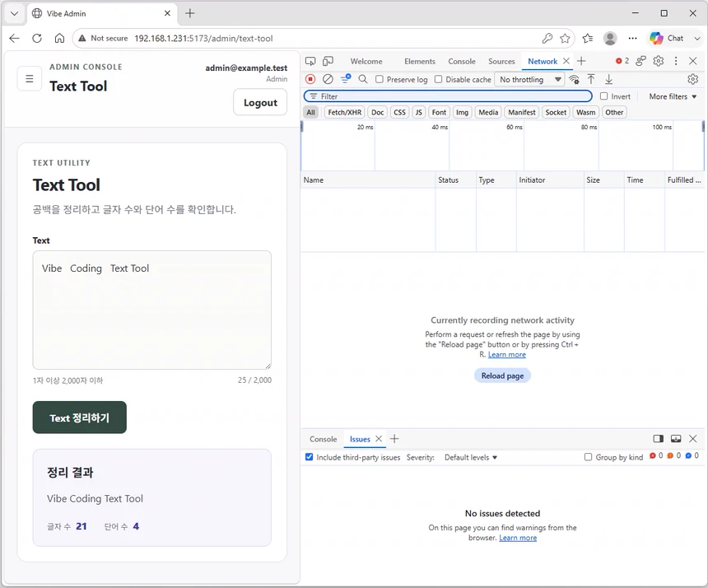Open the No throttling dropdown
Screen dimensions: 708x588
click(530, 80)
